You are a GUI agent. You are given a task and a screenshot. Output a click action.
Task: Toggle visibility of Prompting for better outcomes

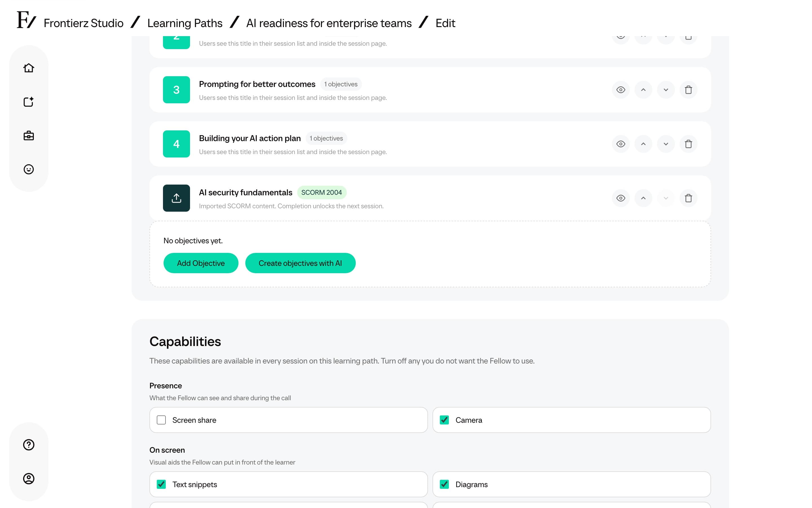621,90
